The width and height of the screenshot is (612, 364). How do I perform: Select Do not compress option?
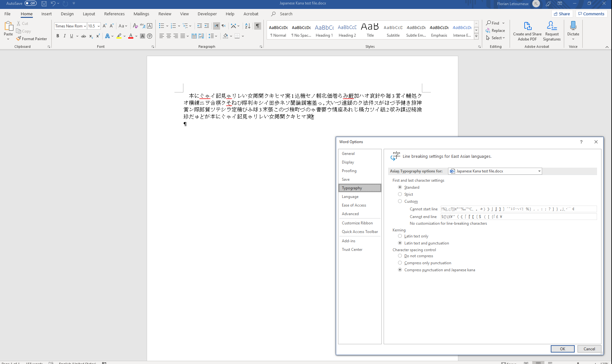[x=400, y=256]
